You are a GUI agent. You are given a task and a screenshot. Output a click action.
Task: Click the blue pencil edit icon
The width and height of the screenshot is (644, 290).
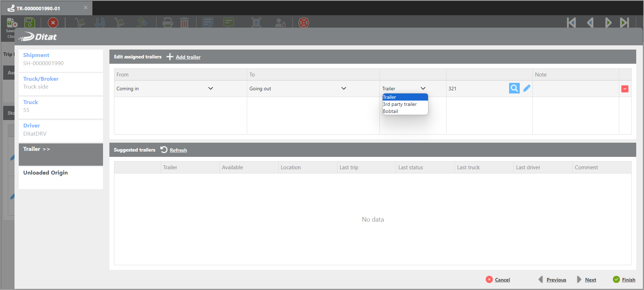click(526, 88)
